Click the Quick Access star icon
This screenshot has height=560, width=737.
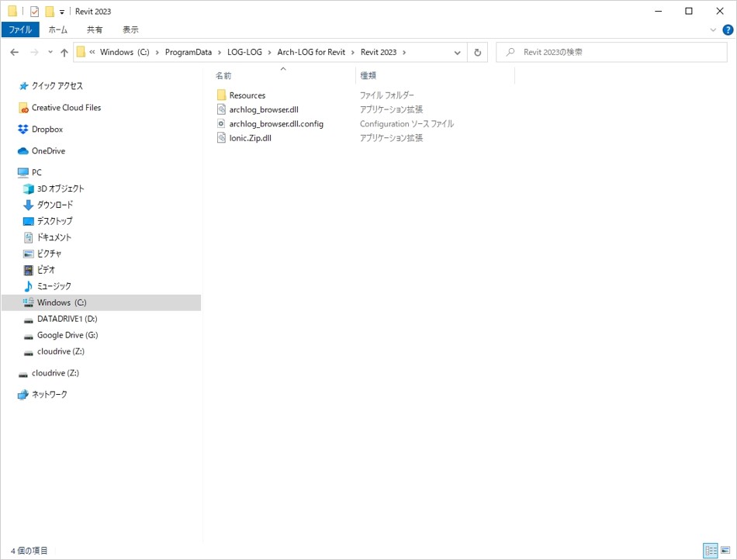pyautogui.click(x=23, y=86)
